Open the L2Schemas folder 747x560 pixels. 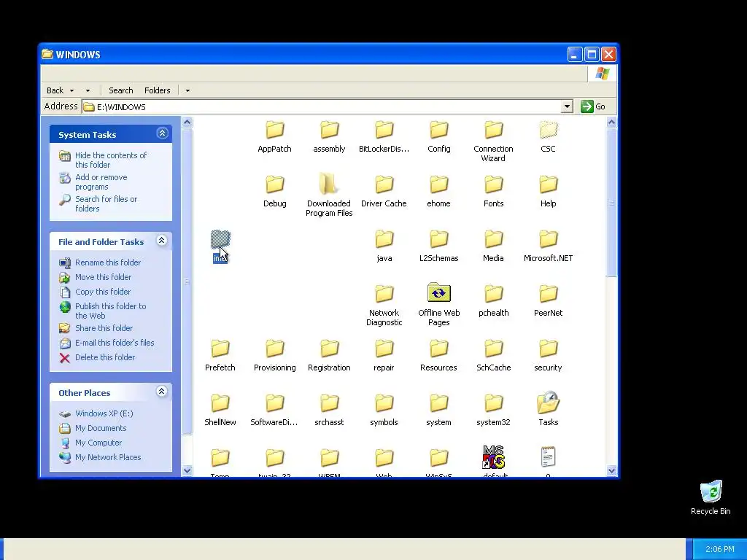(438, 246)
